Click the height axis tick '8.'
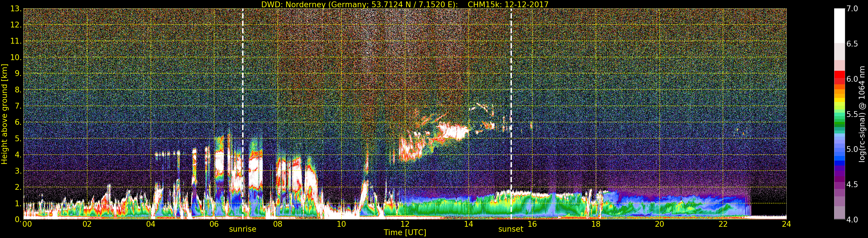 pyautogui.click(x=18, y=90)
